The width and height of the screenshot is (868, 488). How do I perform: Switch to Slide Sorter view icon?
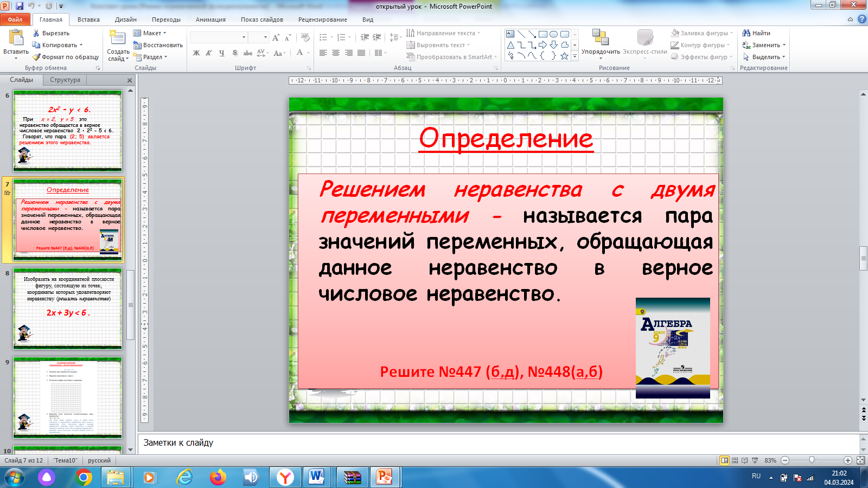coord(735,460)
